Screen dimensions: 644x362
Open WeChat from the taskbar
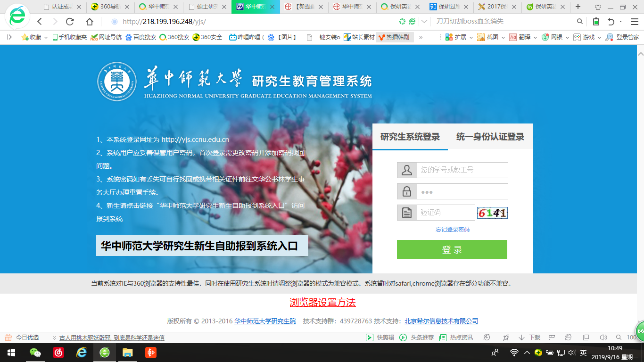(35, 352)
